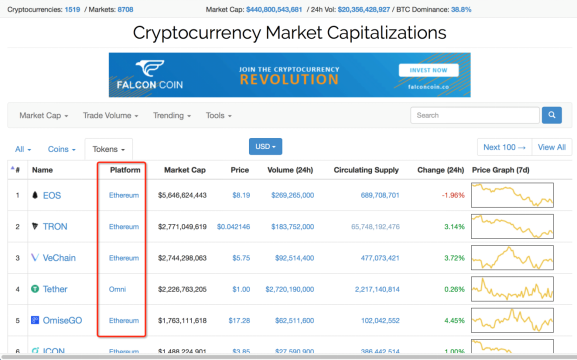Open the Tether token link
The height and width of the screenshot is (360, 577).
pos(55,289)
